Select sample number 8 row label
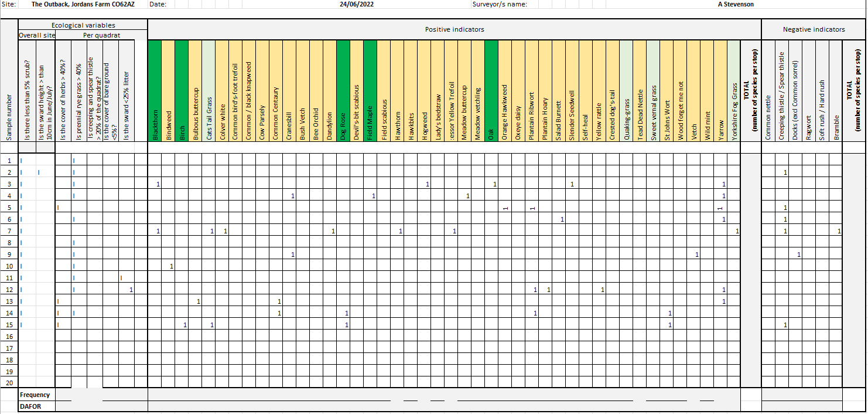This screenshot has height=414, width=868. [x=9, y=242]
